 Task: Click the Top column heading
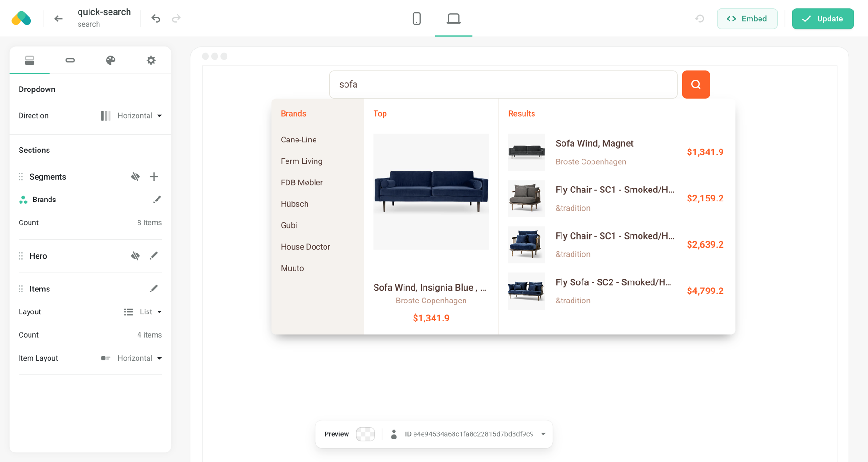click(x=380, y=114)
